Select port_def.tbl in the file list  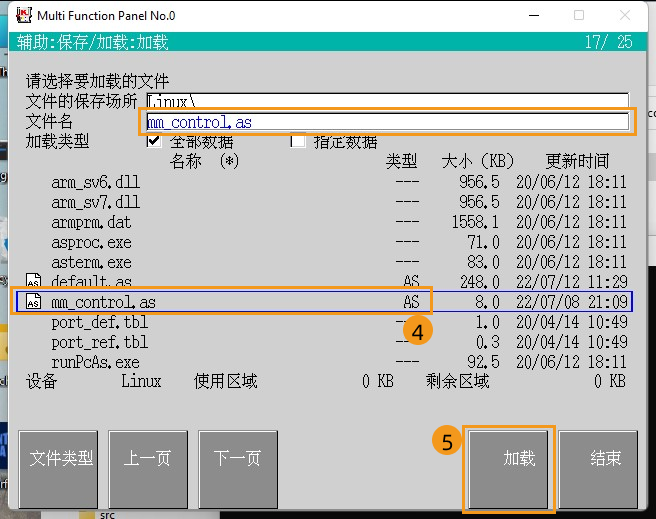tap(99, 322)
